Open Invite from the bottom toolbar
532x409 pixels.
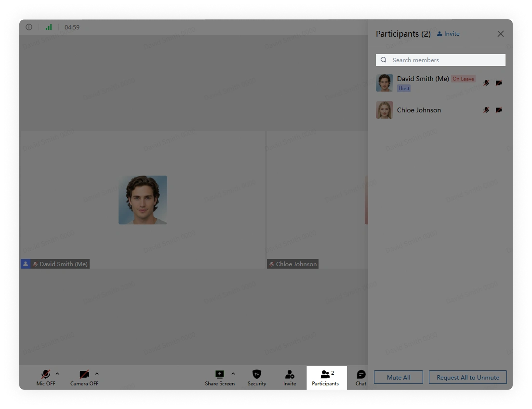(x=290, y=378)
